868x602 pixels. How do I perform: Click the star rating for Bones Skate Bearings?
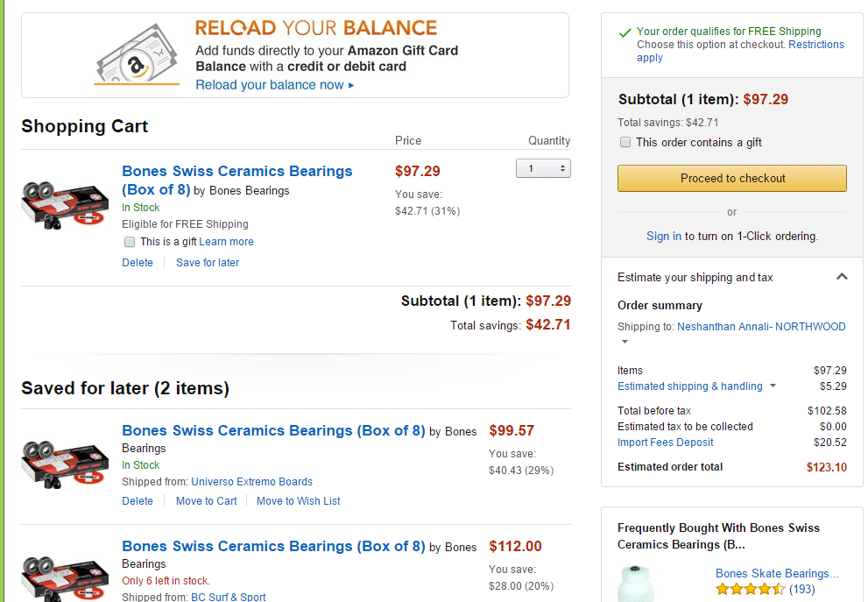tap(750, 590)
